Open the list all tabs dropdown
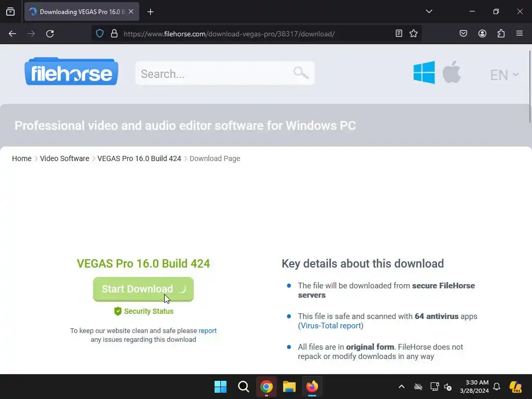The width and height of the screenshot is (532, 399). (x=429, y=11)
